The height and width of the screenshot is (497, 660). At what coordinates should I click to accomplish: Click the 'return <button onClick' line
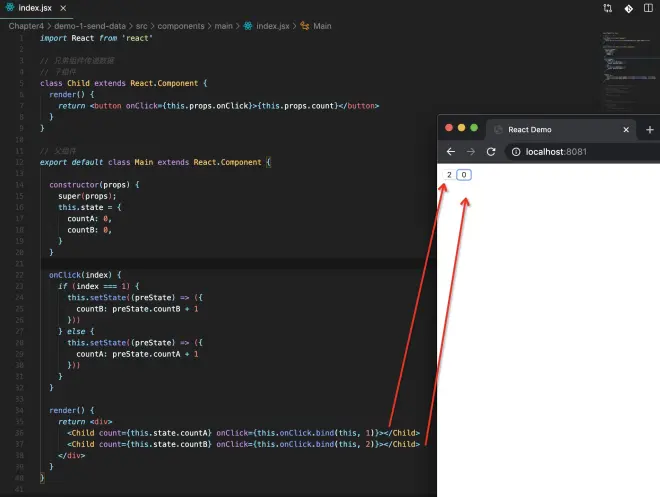pos(218,106)
